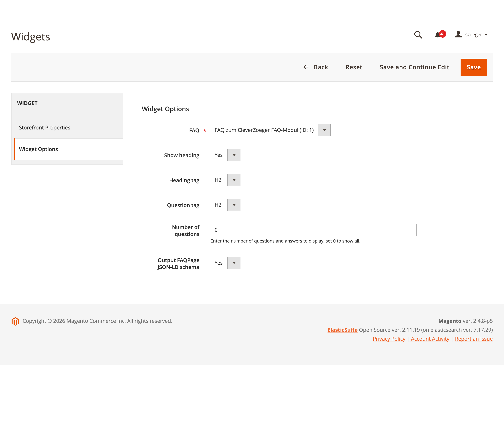Click Save and Continue Edit
The image size is (504, 434).
[414, 67]
